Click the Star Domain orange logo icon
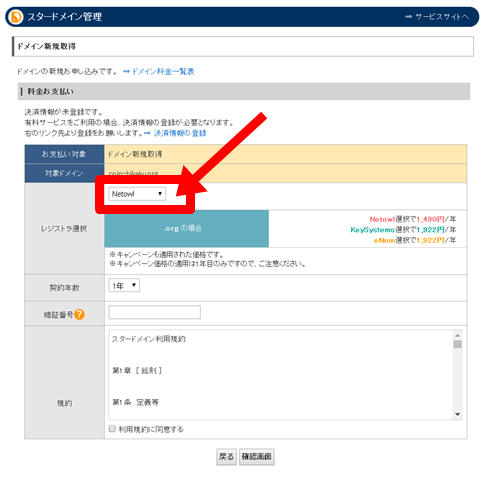The width and height of the screenshot is (480, 480). (16, 17)
